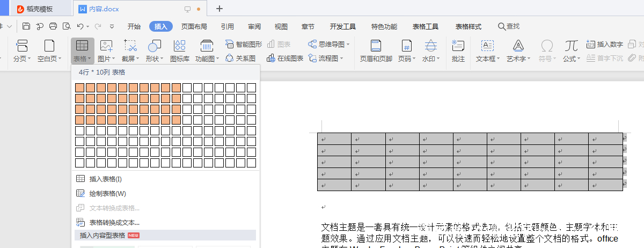The height and width of the screenshot is (248, 644).
Task: Click the new tab plus button
Action: [219, 9]
